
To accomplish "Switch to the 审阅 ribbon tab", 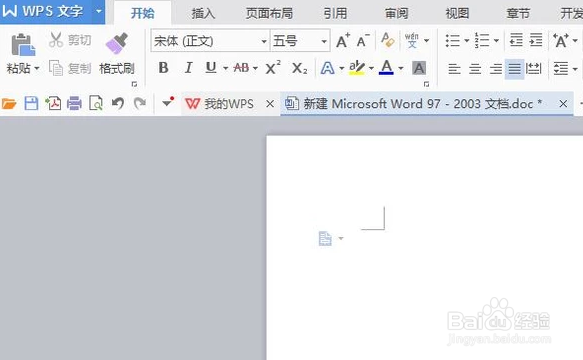I will tap(396, 13).
